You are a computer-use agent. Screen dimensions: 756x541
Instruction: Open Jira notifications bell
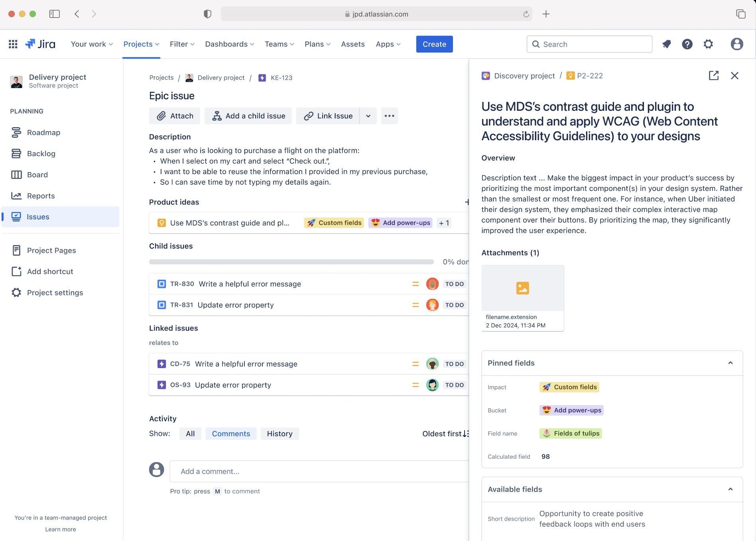tap(666, 44)
